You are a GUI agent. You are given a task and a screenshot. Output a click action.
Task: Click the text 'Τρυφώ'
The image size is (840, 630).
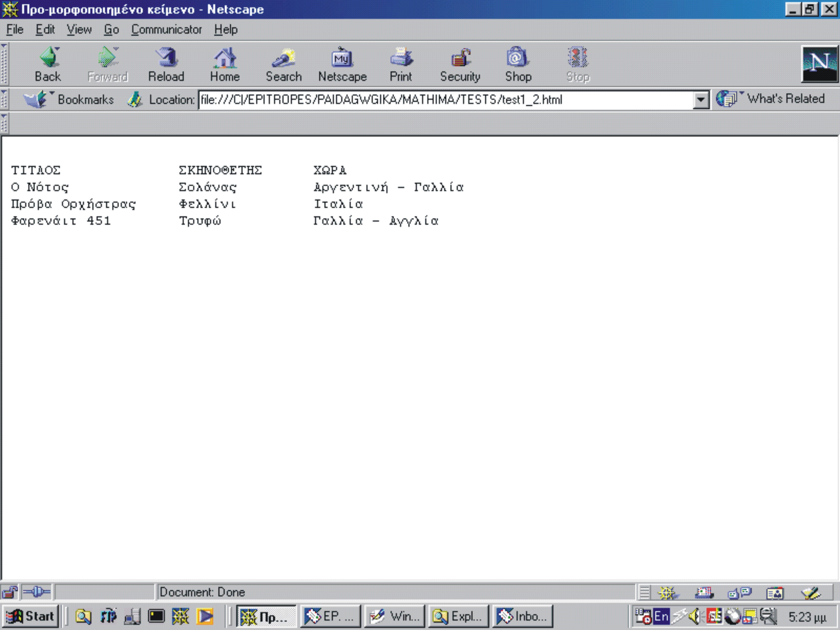(x=200, y=221)
